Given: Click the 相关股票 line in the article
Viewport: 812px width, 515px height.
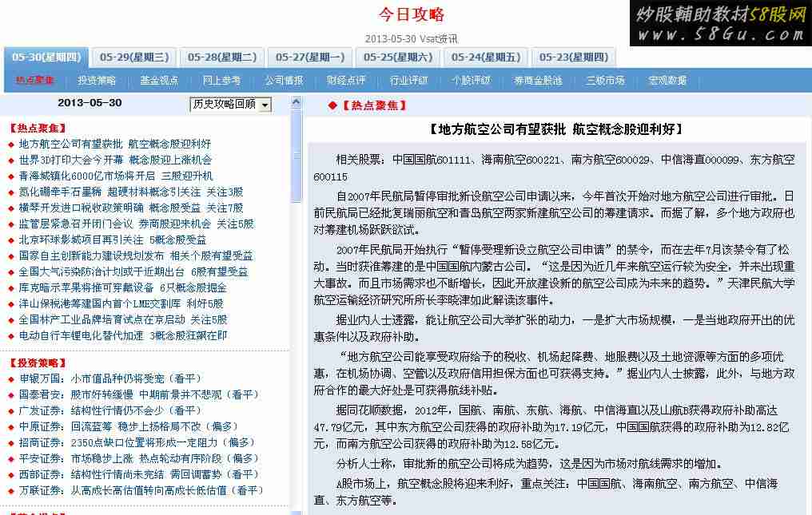Looking at the screenshot, I should tap(554, 168).
